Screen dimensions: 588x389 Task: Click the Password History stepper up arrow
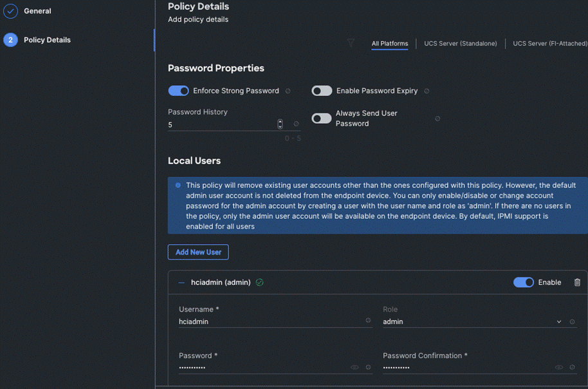pos(280,121)
